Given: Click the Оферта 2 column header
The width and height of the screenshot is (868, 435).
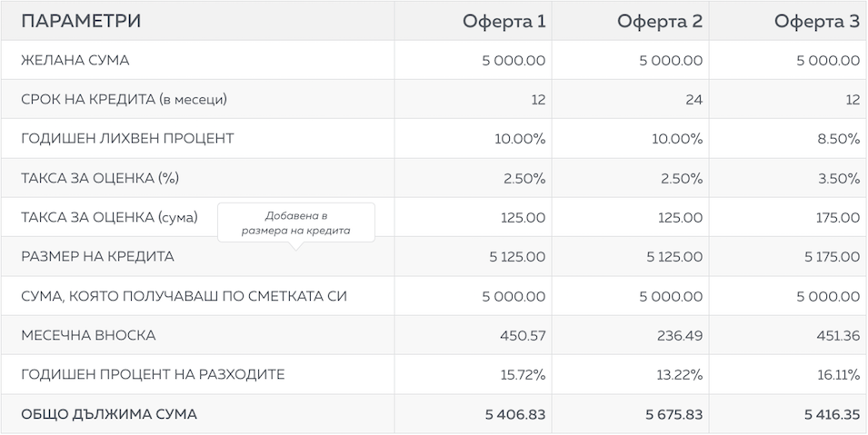Looking at the screenshot, I should point(660,22).
